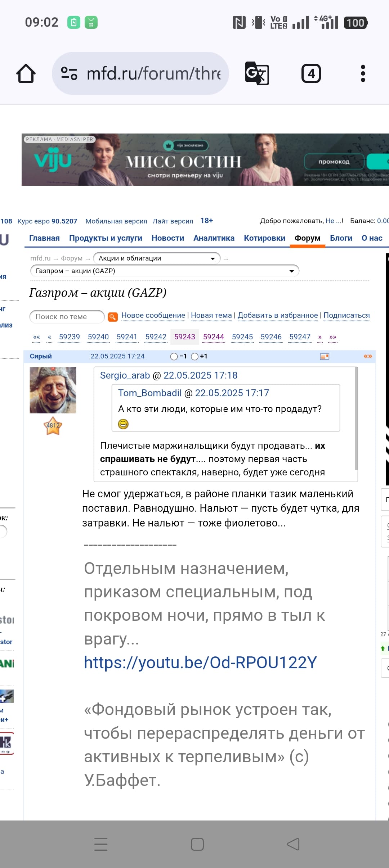This screenshot has height=868, width=389.
Task: Click the orange «» quote icon in post header
Action: (368, 356)
